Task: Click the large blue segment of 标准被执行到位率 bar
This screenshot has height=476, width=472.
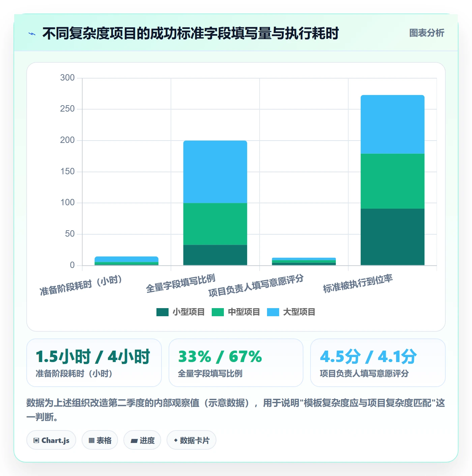Action: pos(392,124)
